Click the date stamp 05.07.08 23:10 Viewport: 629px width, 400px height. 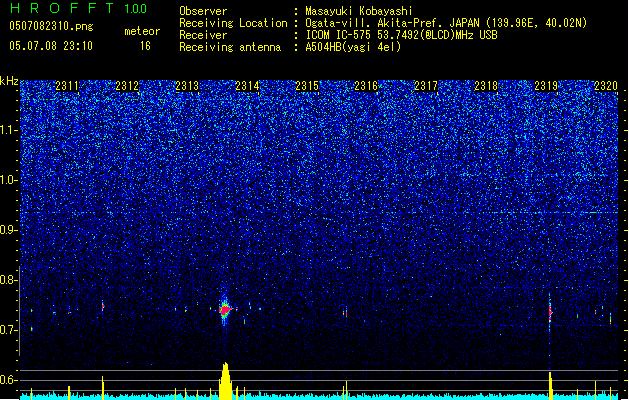[x=51, y=46]
